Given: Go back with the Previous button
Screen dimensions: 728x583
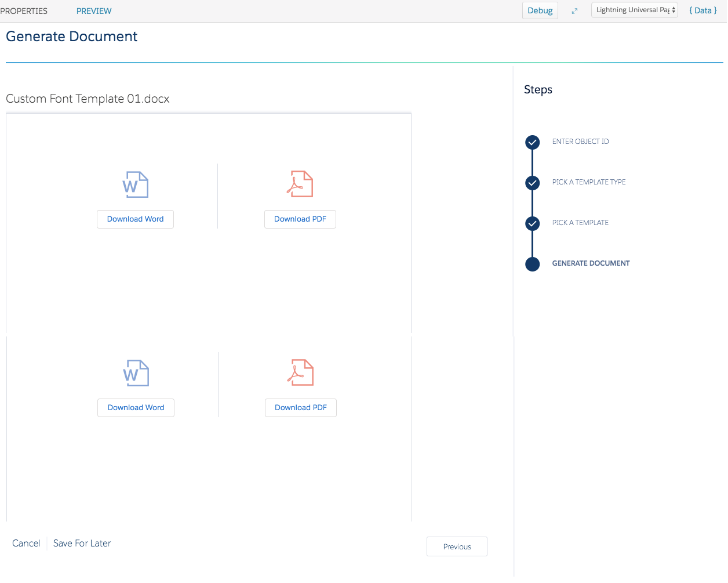Looking at the screenshot, I should [457, 546].
